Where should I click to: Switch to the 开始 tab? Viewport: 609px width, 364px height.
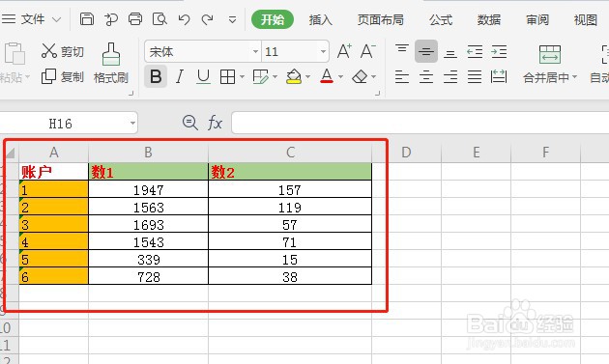tap(273, 19)
